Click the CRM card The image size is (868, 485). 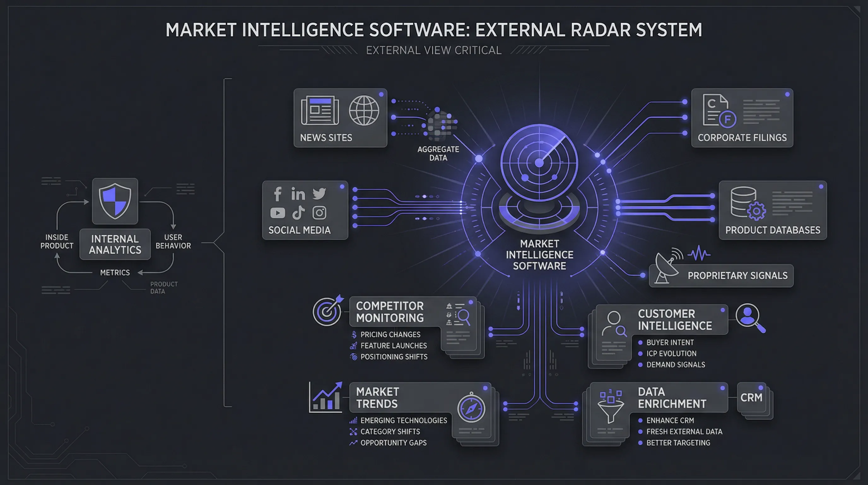[751, 398]
